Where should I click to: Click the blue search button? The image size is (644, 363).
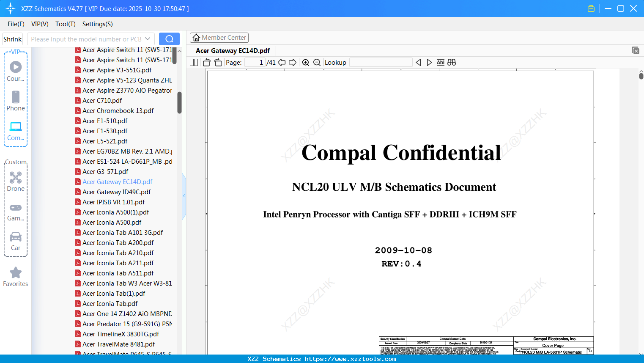(x=169, y=39)
